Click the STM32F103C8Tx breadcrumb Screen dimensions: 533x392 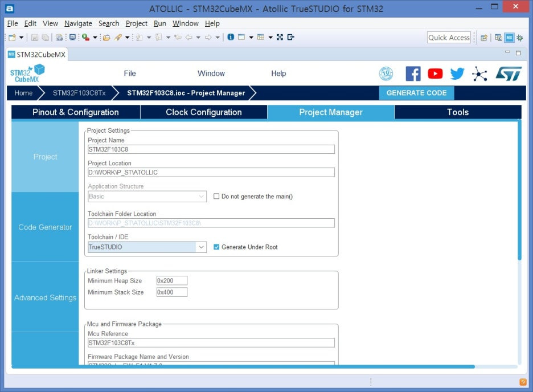pyautogui.click(x=79, y=93)
